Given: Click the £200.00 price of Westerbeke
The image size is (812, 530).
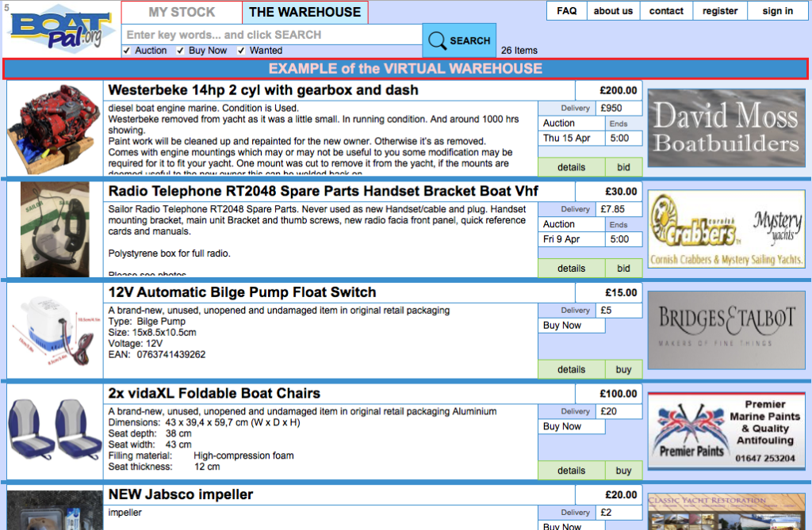Looking at the screenshot, I should [619, 90].
